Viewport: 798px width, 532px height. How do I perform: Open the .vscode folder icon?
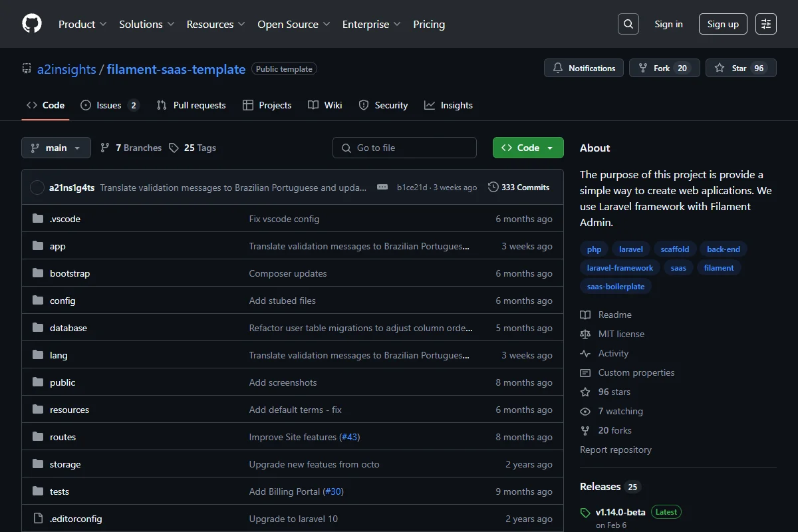click(x=38, y=219)
